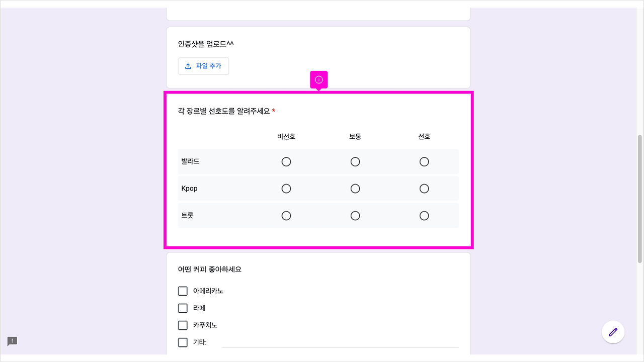Image resolution: width=644 pixels, height=362 pixels.
Task: Check the 아메리카노 checkbox
Action: tap(183, 291)
